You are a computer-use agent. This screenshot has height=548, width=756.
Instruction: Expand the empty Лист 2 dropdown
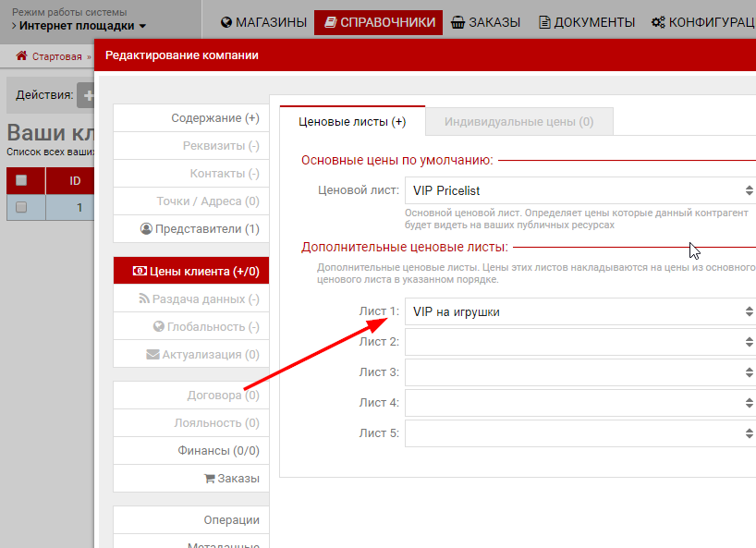[x=580, y=342]
